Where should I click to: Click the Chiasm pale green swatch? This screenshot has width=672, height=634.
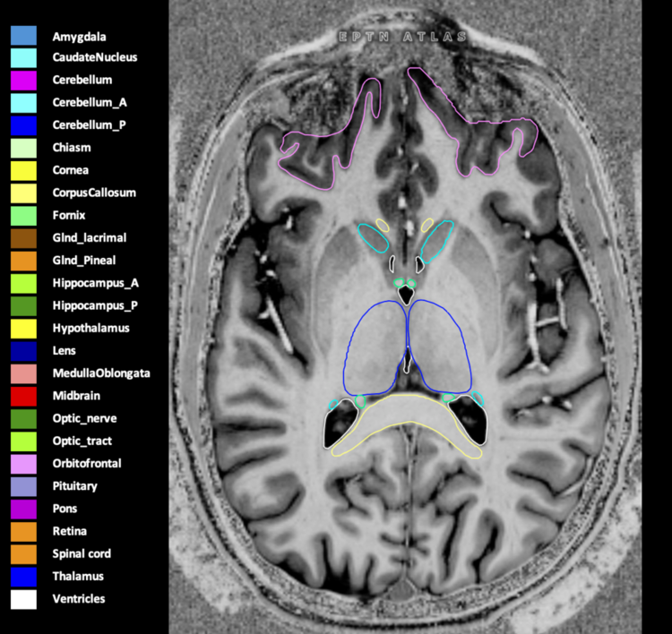click(23, 149)
